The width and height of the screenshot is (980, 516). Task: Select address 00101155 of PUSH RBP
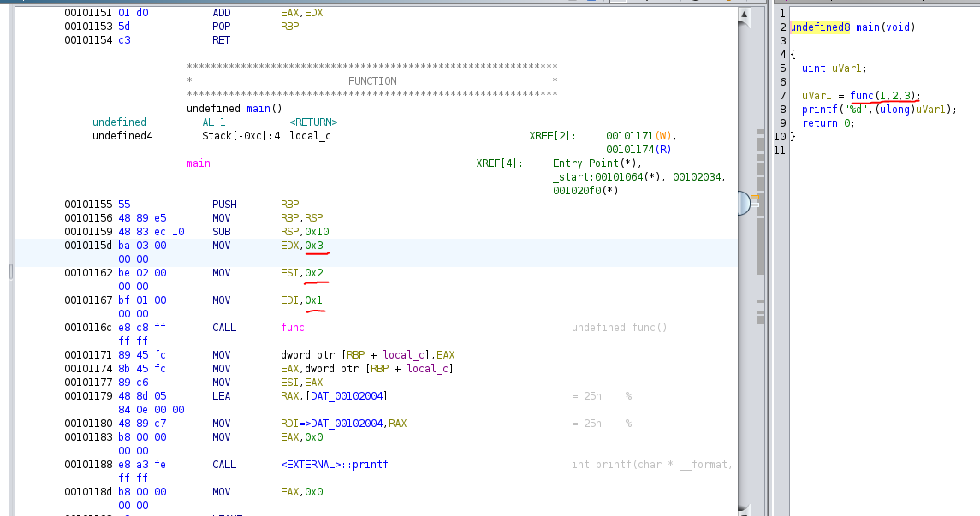[88, 205]
